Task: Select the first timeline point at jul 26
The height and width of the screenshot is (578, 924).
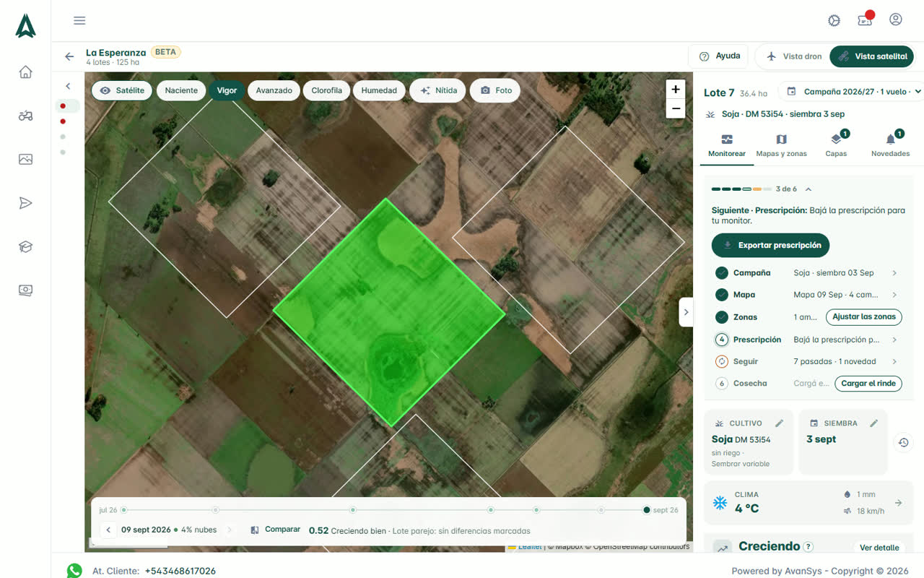Action: pos(123,510)
